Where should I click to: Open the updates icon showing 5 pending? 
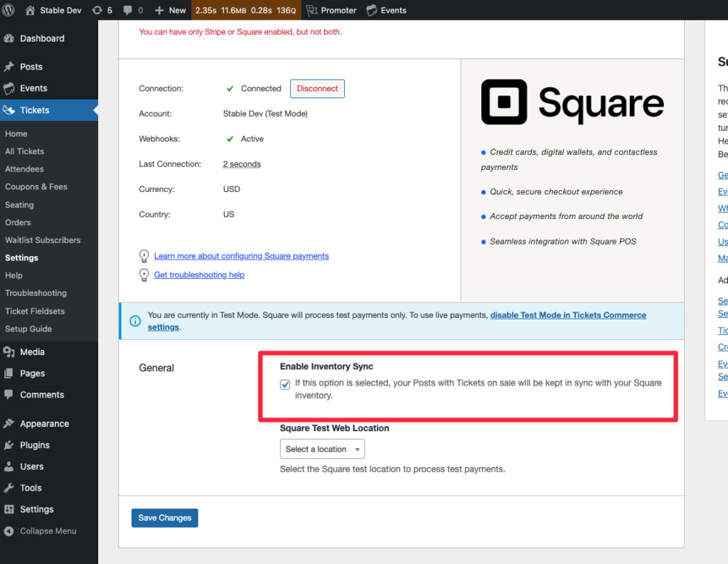click(x=96, y=10)
